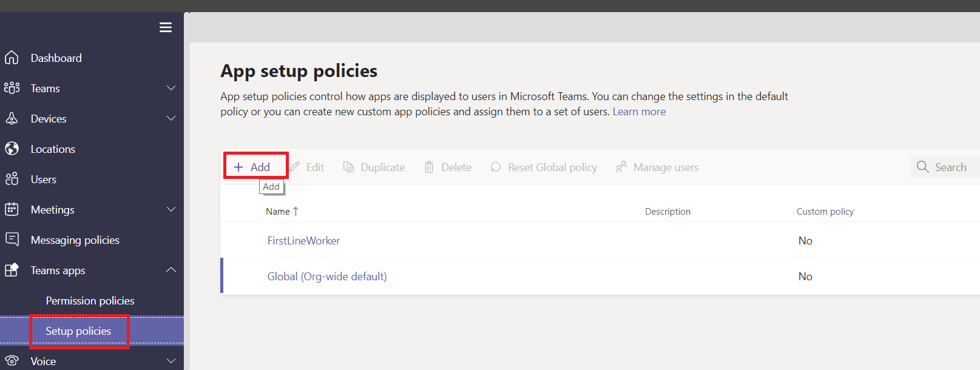Click the Teams apps icon
The height and width of the screenshot is (370, 980).
[x=12, y=270]
